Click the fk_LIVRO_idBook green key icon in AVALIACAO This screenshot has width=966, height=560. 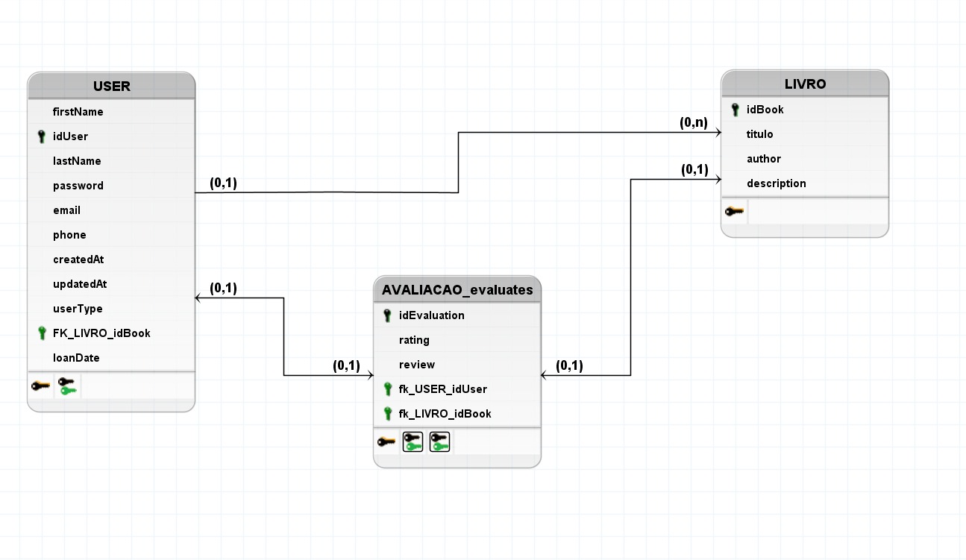tap(387, 414)
